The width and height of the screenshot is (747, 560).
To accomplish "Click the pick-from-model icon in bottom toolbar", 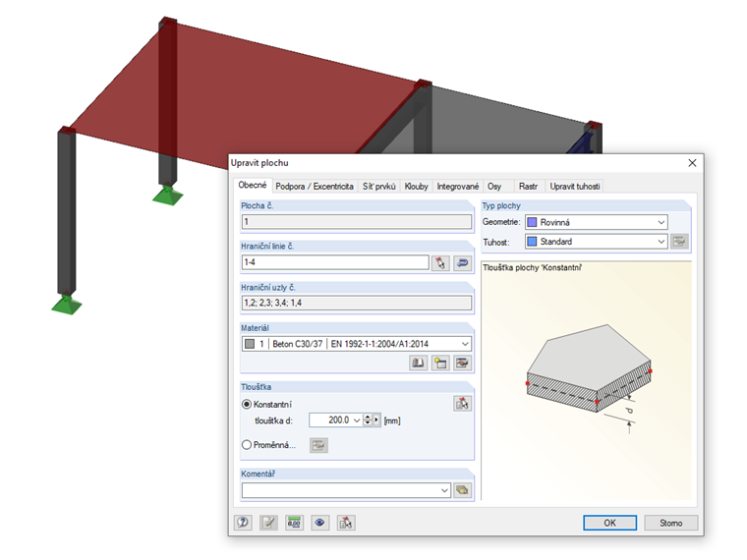I will click(x=346, y=523).
